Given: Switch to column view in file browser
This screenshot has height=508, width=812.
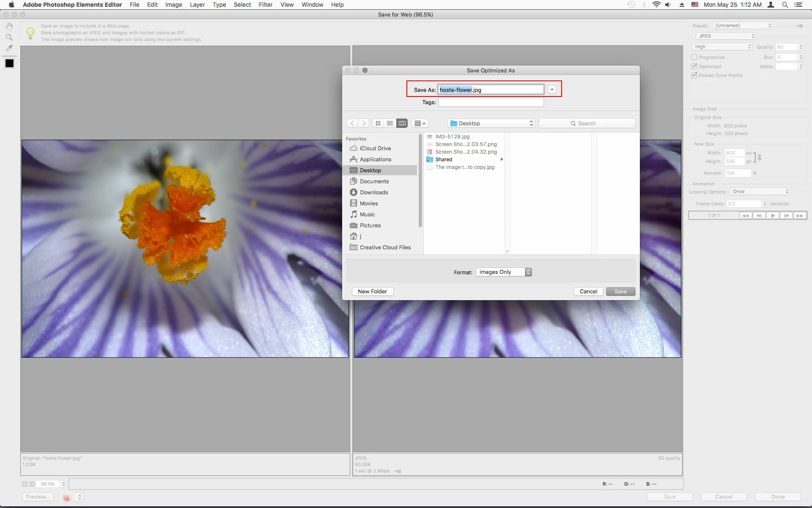Looking at the screenshot, I should [x=402, y=123].
